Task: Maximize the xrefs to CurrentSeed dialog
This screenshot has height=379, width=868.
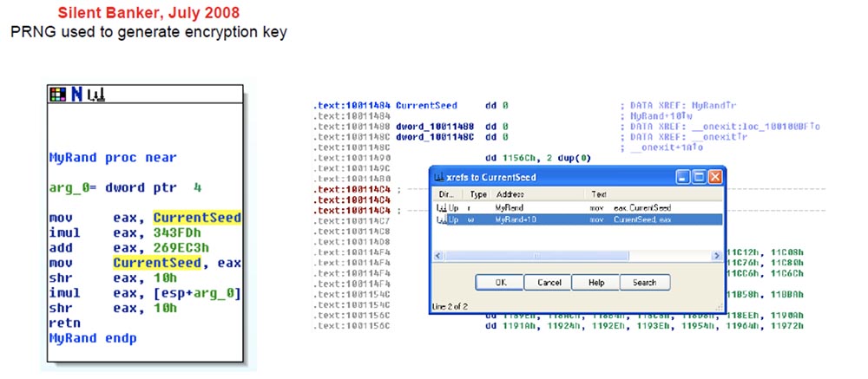Action: (699, 177)
